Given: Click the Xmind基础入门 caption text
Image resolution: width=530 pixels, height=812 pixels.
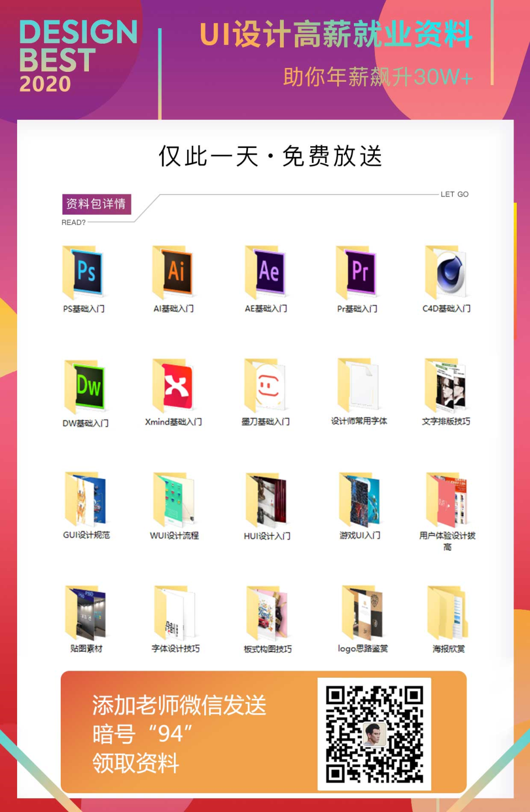Looking at the screenshot, I should tap(173, 422).
